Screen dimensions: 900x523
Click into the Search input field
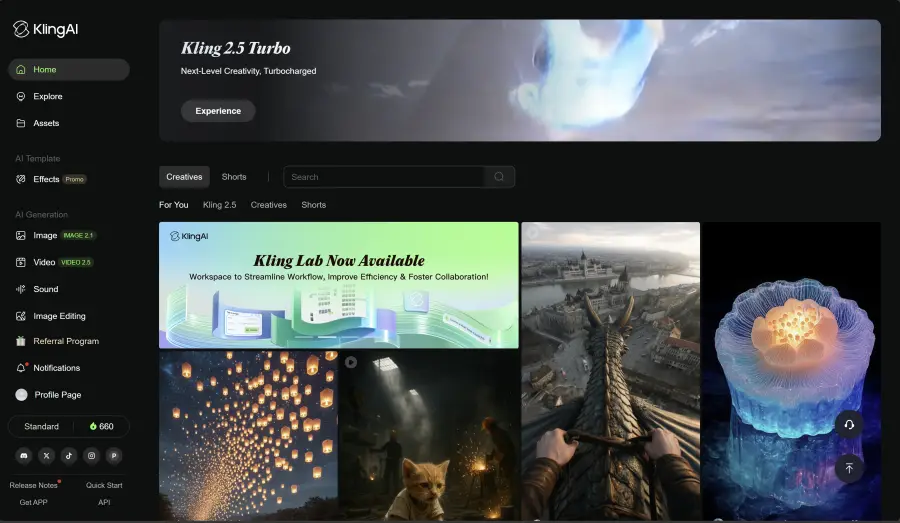[x=385, y=177]
